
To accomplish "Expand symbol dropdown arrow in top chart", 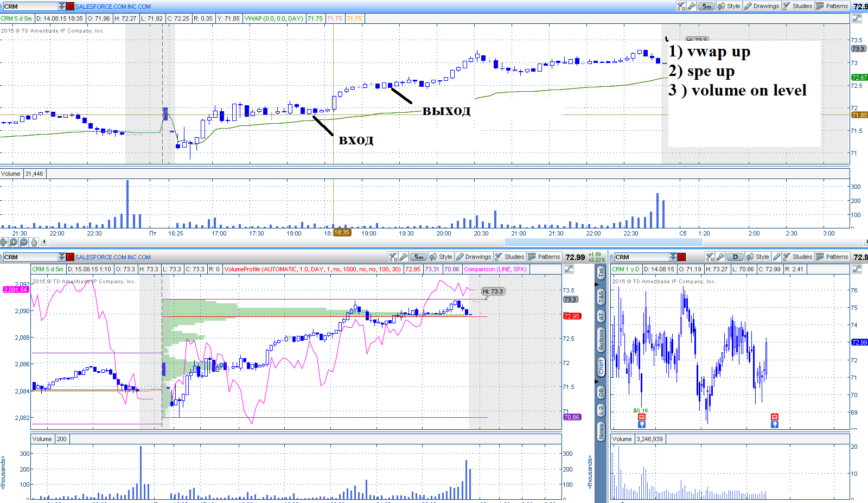I will 62,6.
